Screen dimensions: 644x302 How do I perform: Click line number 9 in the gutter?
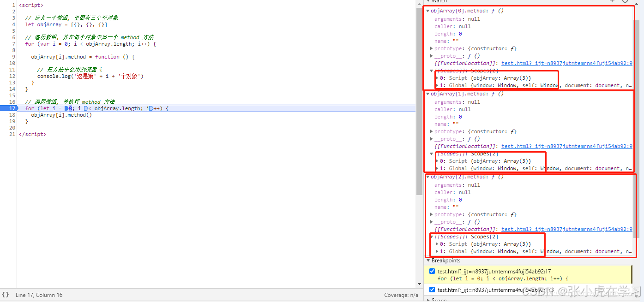pyautogui.click(x=14, y=57)
